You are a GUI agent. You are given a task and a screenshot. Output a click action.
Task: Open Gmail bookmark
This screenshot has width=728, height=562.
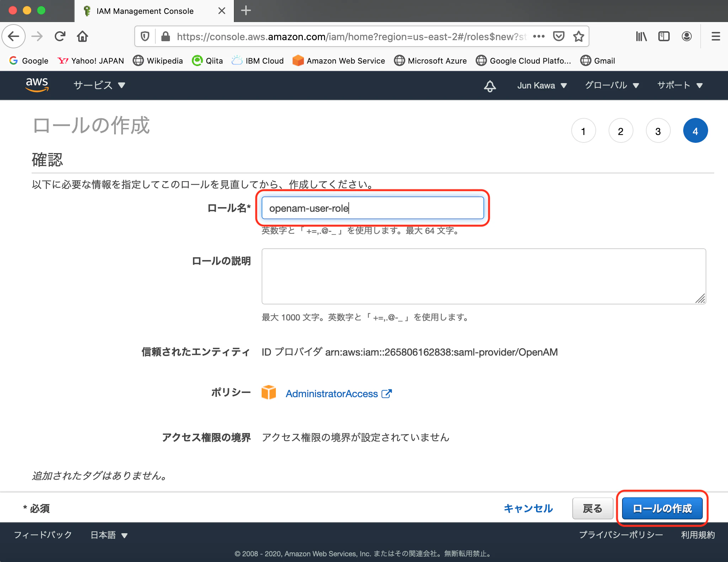coord(598,61)
